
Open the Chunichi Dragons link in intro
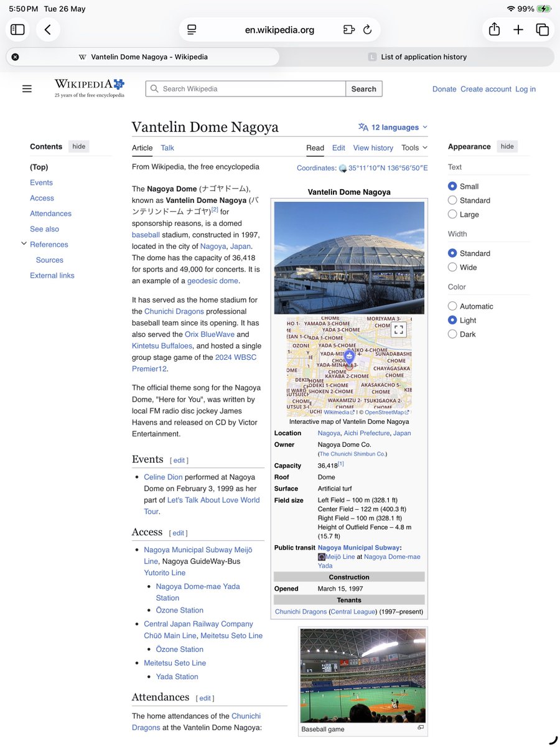[174, 311]
